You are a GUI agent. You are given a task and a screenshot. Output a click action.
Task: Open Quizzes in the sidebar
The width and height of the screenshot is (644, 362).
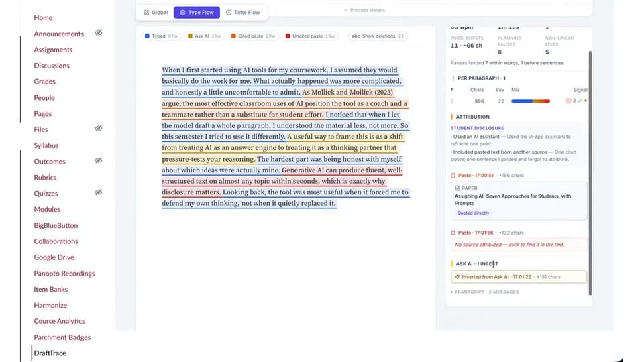tap(46, 194)
